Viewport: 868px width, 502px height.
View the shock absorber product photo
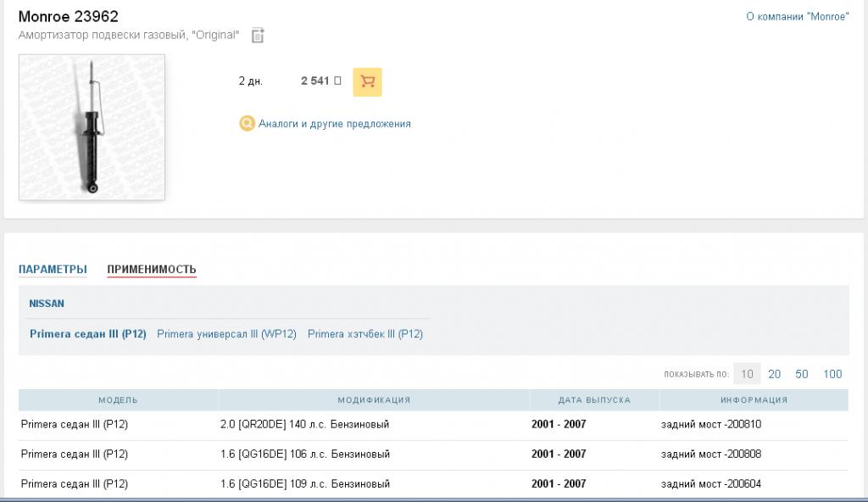click(x=92, y=127)
